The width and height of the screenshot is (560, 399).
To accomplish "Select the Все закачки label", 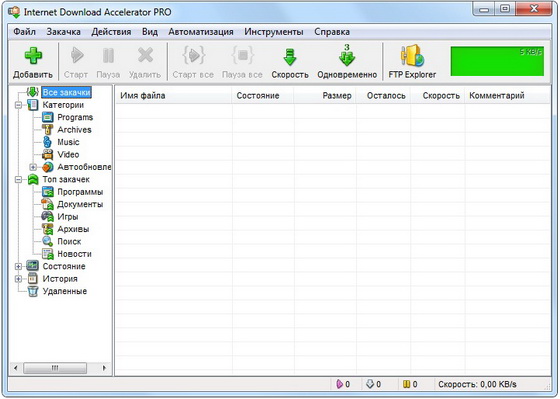I will coord(66,92).
